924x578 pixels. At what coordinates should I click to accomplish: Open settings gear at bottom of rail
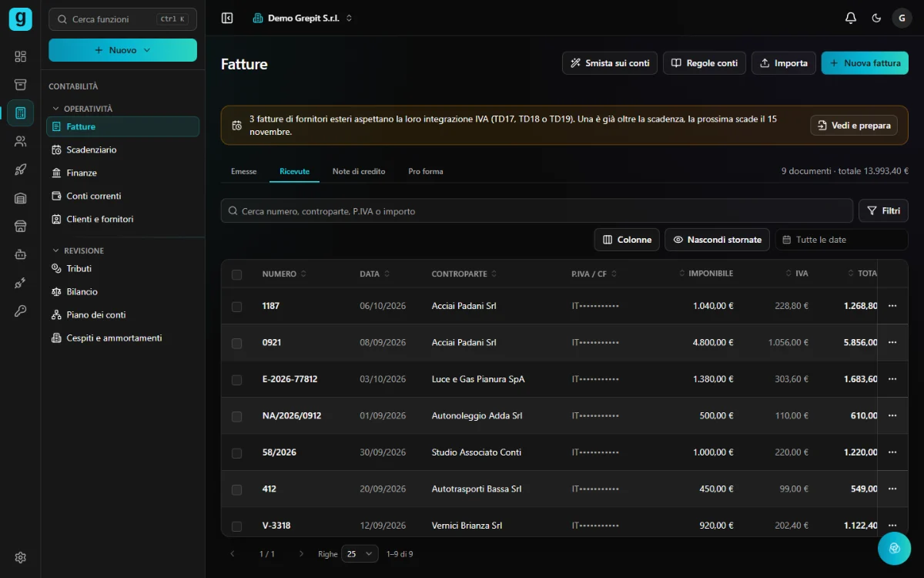pos(20,557)
